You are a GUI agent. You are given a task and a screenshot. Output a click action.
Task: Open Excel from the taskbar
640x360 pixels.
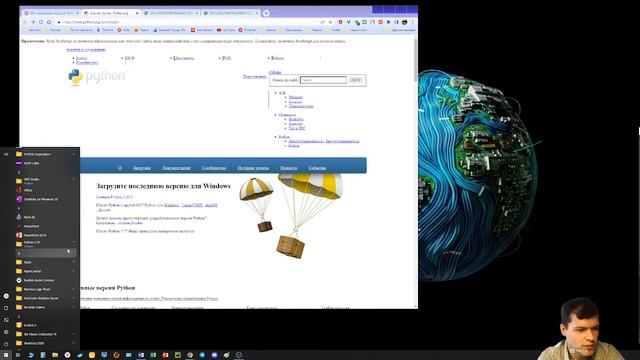pos(153,355)
